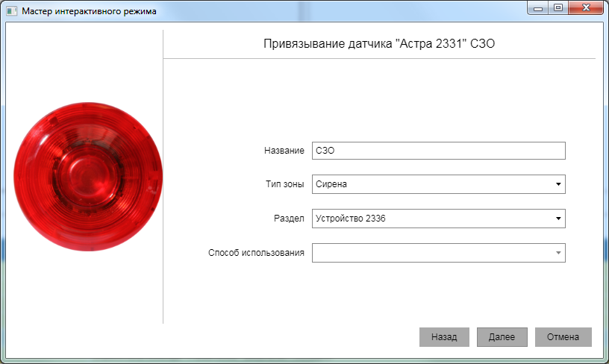Cancel the wizard with the Отмена button
Screen dimensions: 609x364
(563, 337)
